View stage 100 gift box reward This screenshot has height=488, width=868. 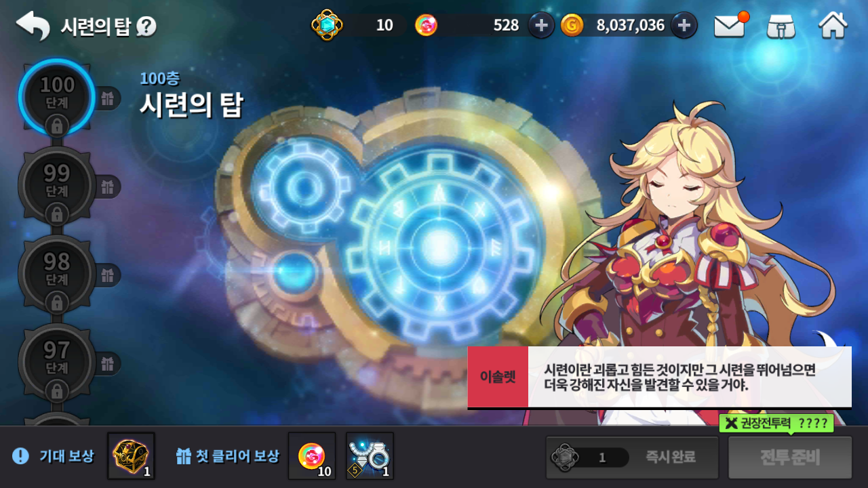[108, 98]
